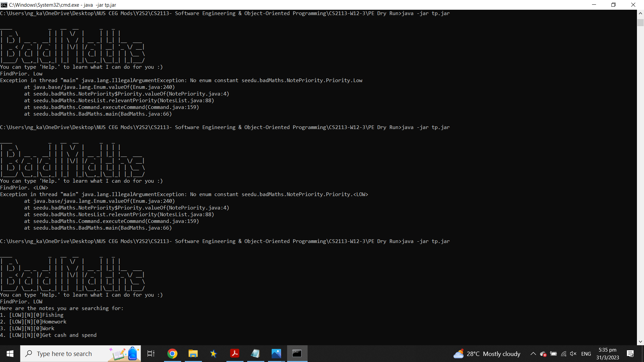Click the muted volume tray icon
Screen dimensions: 644x362
[573, 354]
